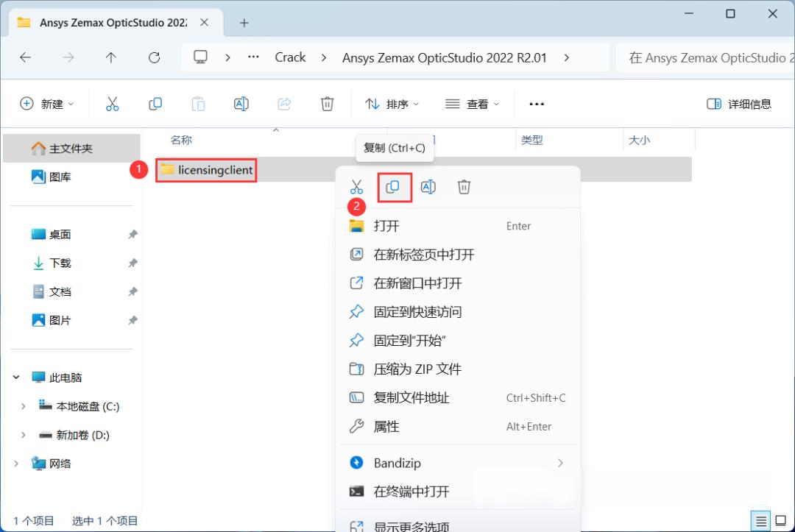This screenshot has width=795, height=532.
Task: Click the Cut scissors icon in the context menu
Action: point(356,187)
